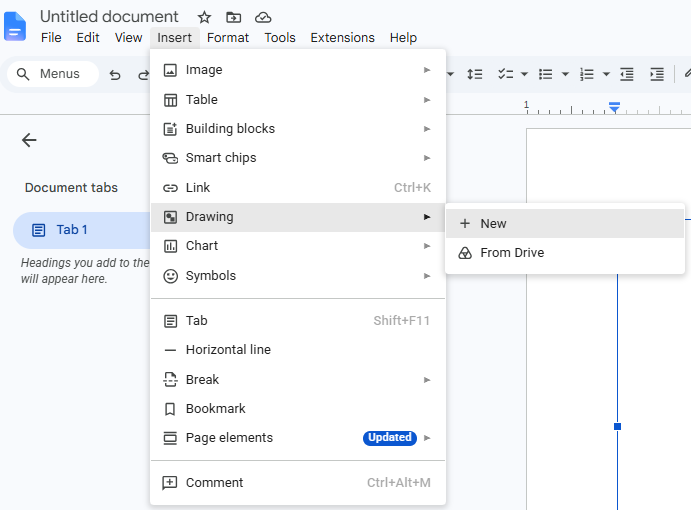Insert a checklist using toolbar icon
This screenshot has width=691, height=510.
(505, 74)
